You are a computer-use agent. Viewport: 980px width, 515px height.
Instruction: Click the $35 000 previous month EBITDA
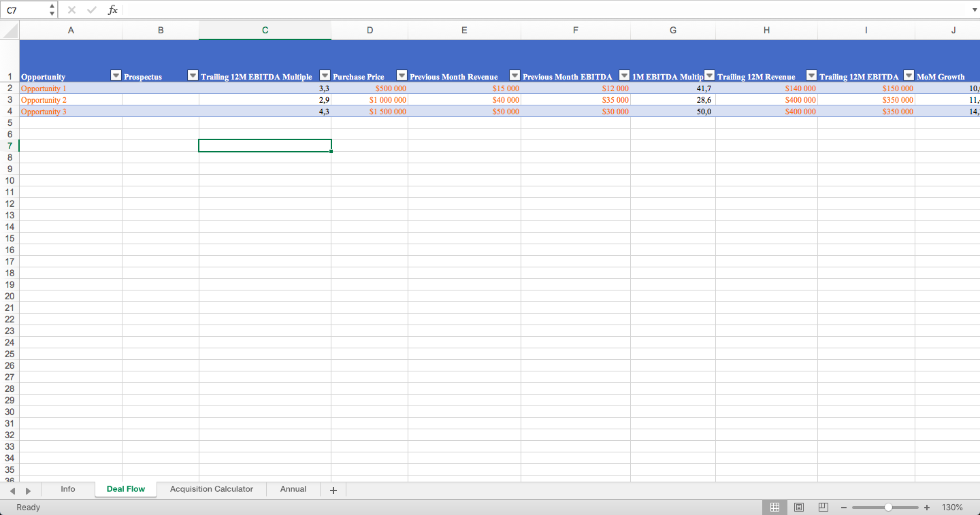576,100
